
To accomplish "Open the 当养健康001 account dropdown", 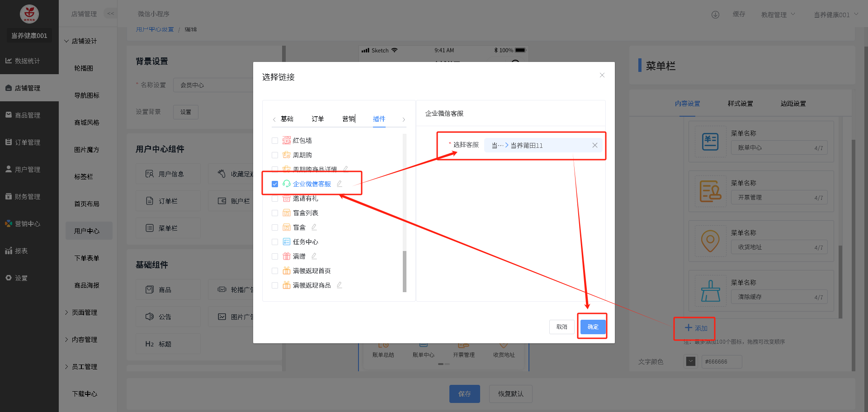I will 835,14.
